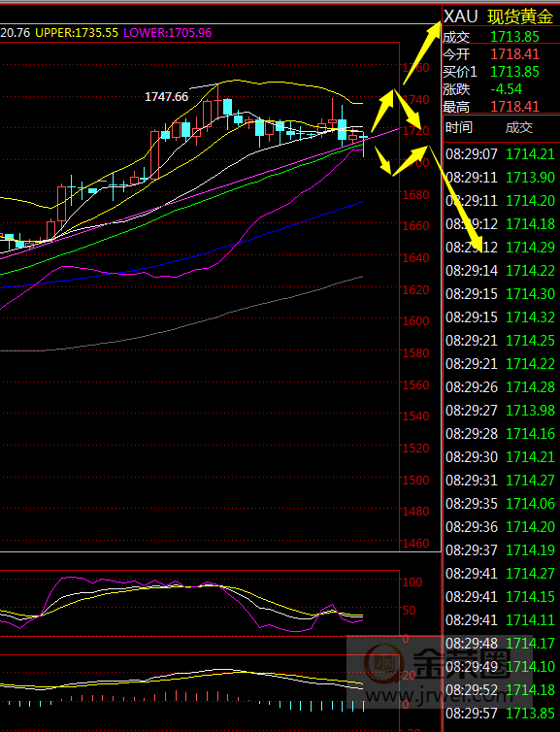Select tick row 08:29:57 at 1713.85
The width and height of the screenshot is (560, 732).
tap(500, 714)
